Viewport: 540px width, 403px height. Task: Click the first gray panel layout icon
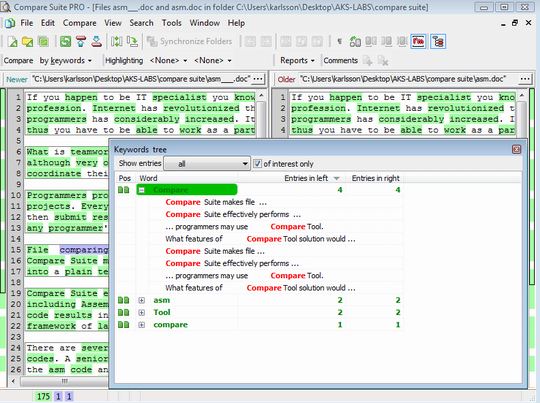371,41
